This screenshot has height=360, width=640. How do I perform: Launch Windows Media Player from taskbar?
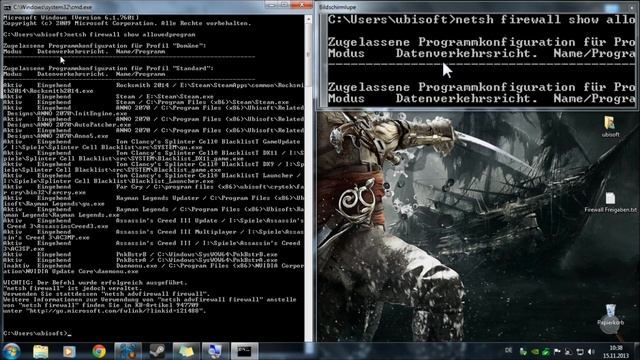pos(69,351)
